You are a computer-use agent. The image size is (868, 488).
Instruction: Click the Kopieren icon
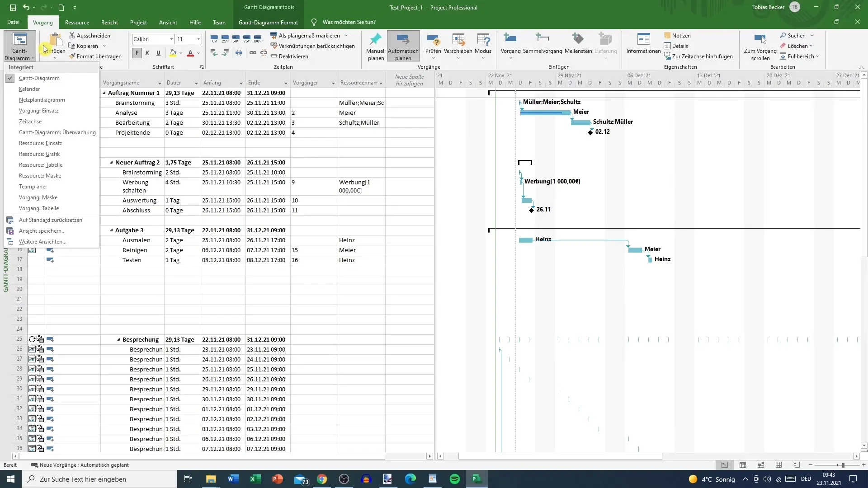tap(72, 46)
